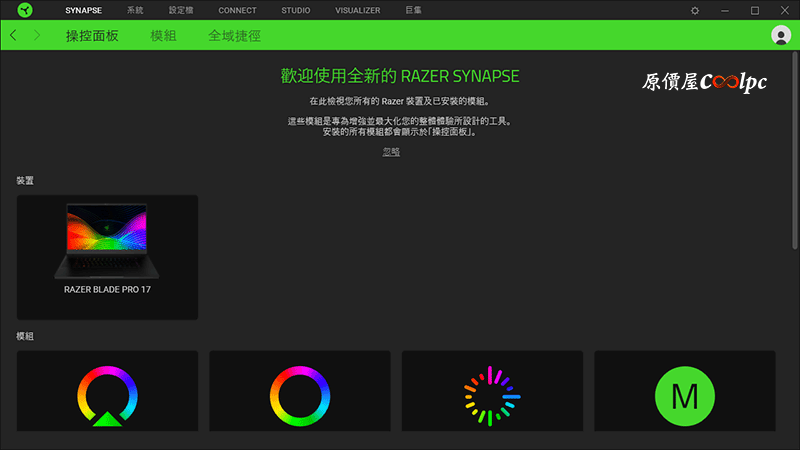Click the Razer logo icon in title bar
The image size is (800, 450).
pyautogui.click(x=24, y=10)
